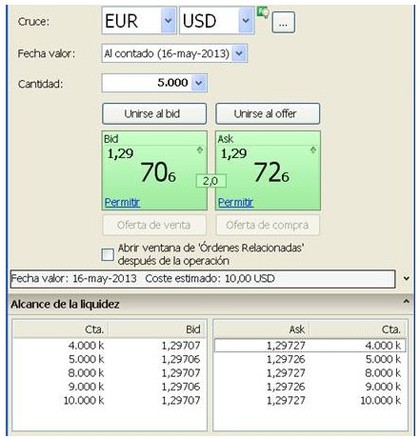Select the 4.000 k bid row quantity
Image resolution: width=420 pixels, height=438 pixels.
(86, 346)
